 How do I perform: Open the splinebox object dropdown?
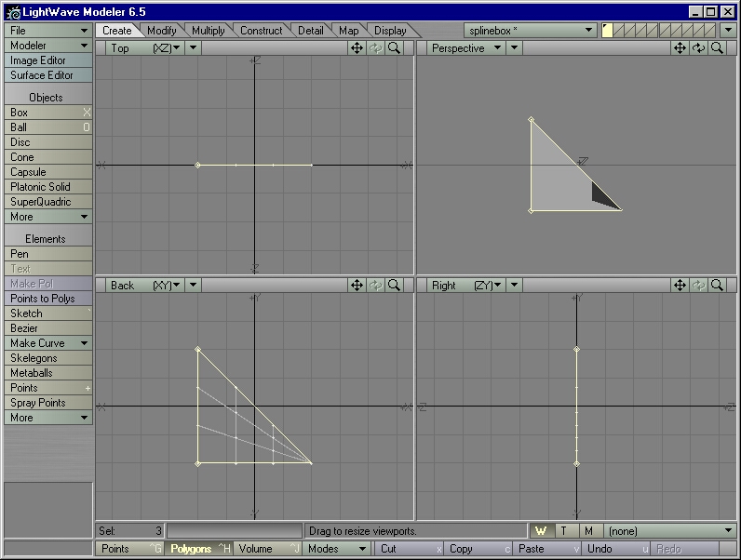coord(531,31)
